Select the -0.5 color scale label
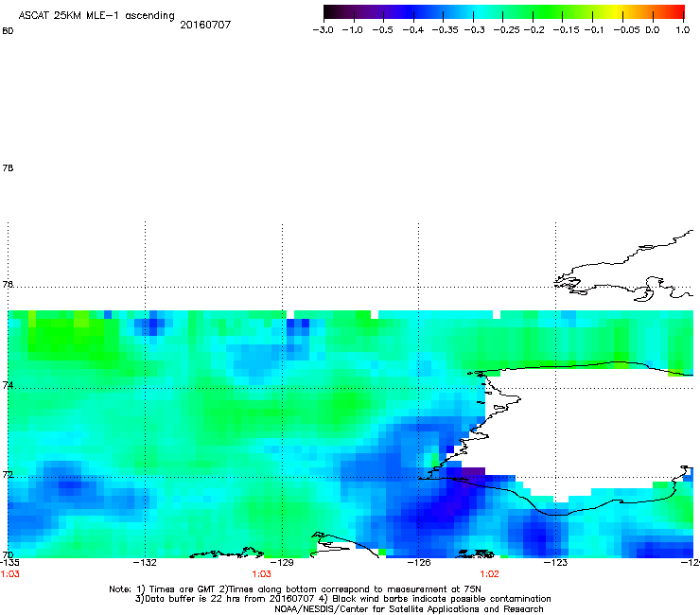Screen dimensions: 700x615 click(382, 30)
